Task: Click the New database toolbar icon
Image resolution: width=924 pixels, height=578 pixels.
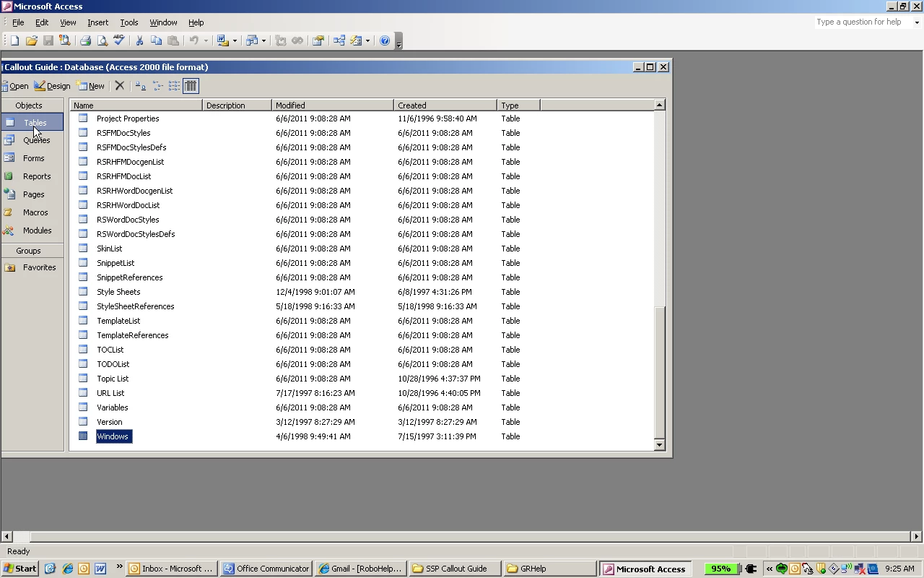Action: pyautogui.click(x=14, y=41)
